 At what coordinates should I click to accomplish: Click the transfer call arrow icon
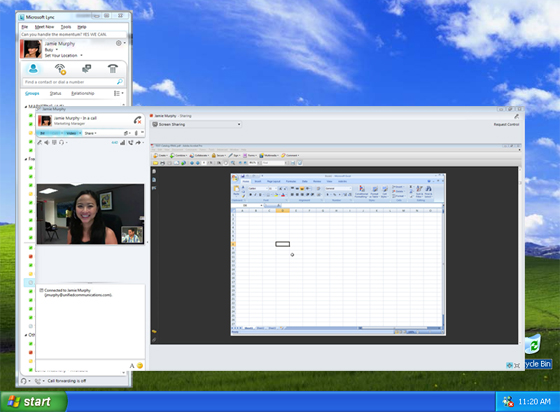[x=138, y=142]
